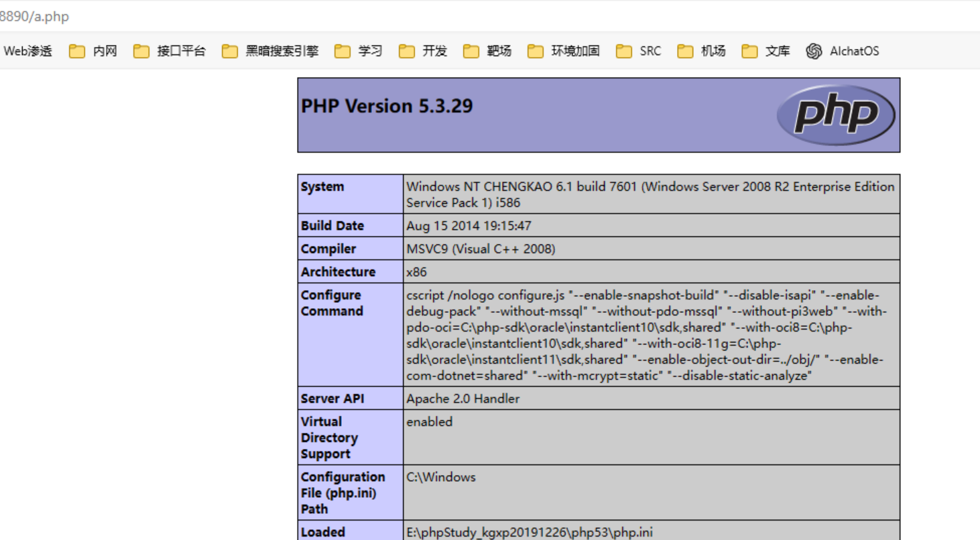Open the 内网 bookmark folder
This screenshot has height=540, width=980.
(93, 51)
